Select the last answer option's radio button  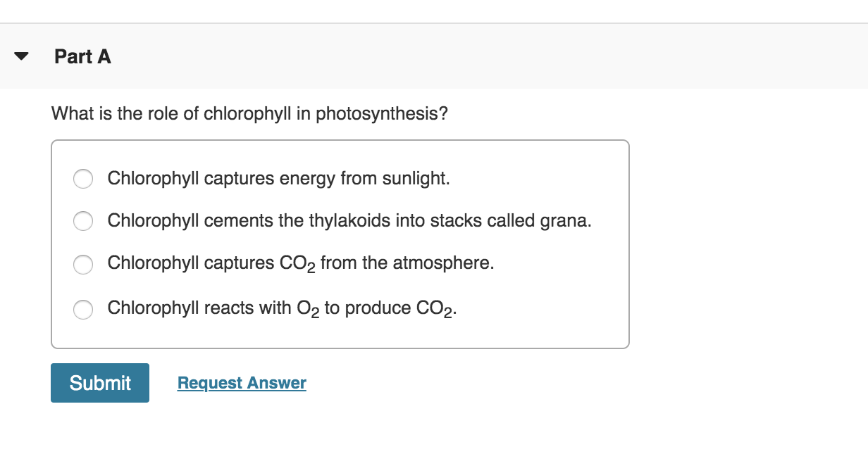83,309
